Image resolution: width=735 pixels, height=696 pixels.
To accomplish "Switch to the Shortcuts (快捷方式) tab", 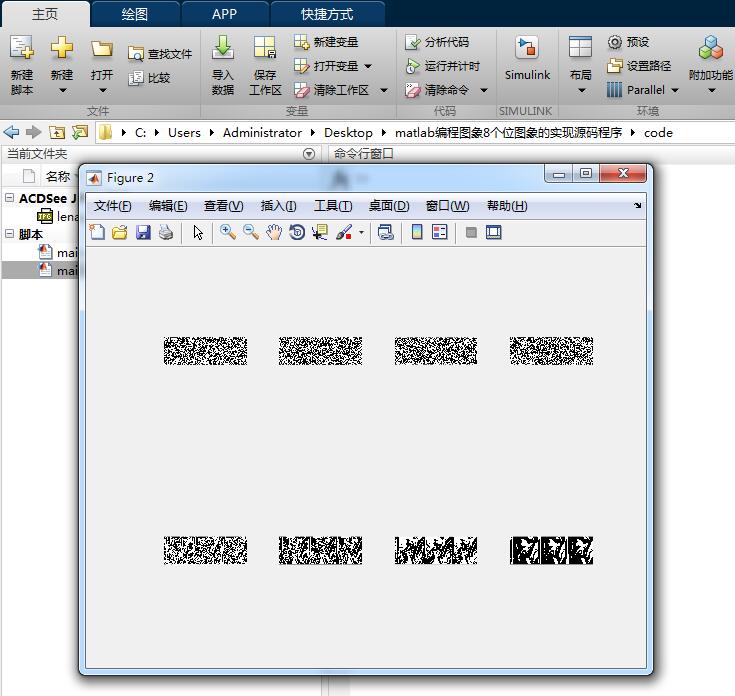I will (x=327, y=14).
